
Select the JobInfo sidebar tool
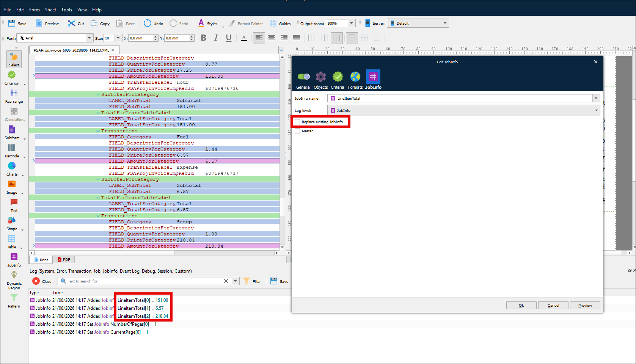pos(14,260)
